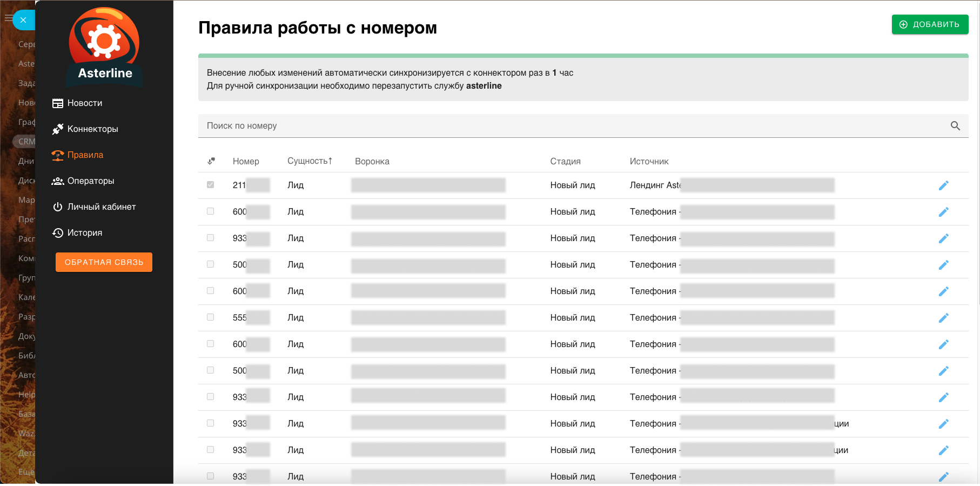Select Правила in the sidebar
The width and height of the screenshot is (980, 486).
point(77,155)
